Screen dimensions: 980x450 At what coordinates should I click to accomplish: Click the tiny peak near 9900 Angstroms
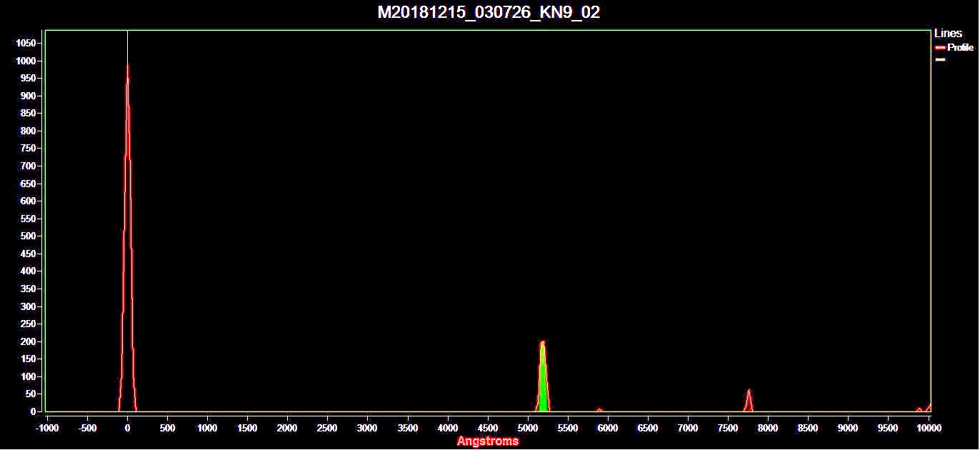tap(919, 409)
